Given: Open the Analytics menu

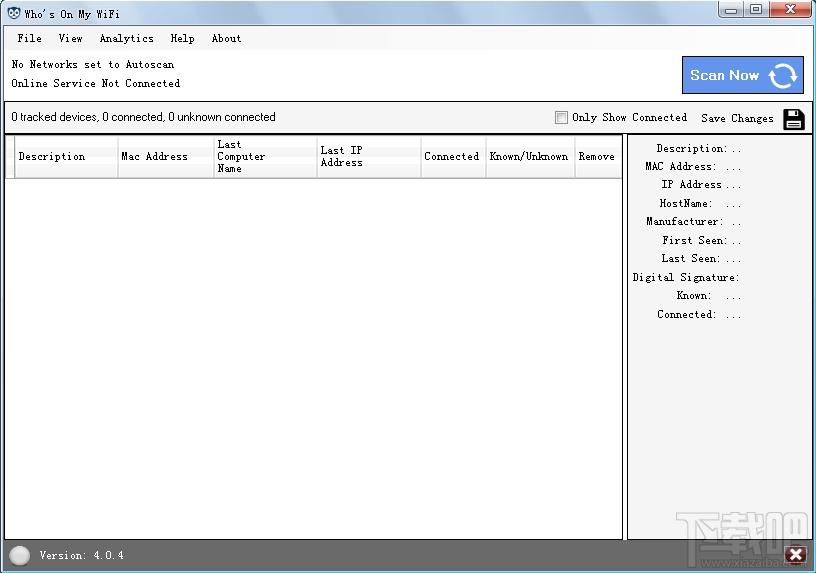Looking at the screenshot, I should [126, 39].
